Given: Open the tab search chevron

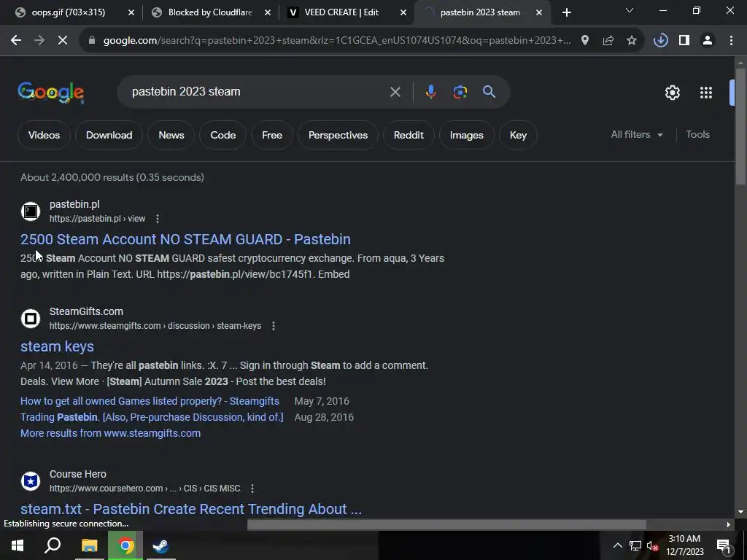Looking at the screenshot, I should (630, 10).
